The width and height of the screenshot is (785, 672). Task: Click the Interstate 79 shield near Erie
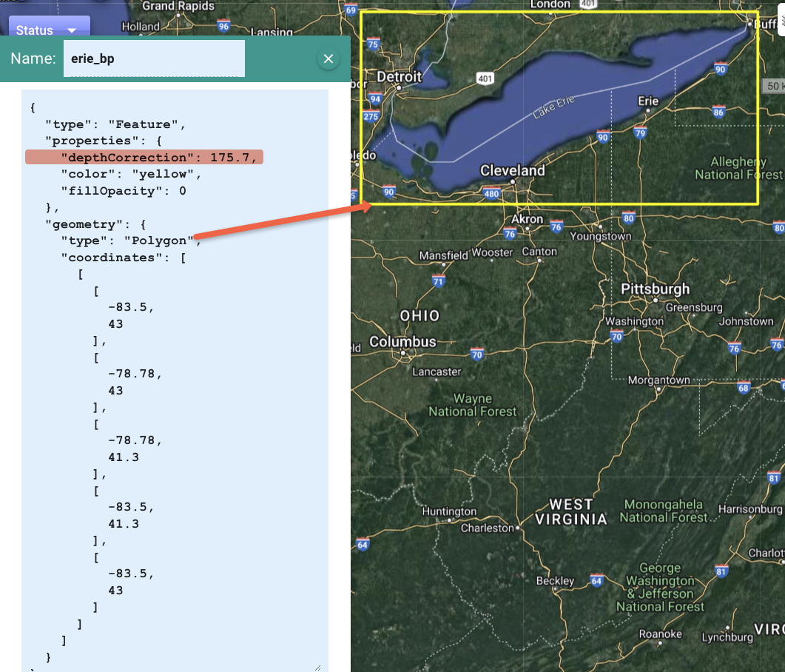pos(641,133)
